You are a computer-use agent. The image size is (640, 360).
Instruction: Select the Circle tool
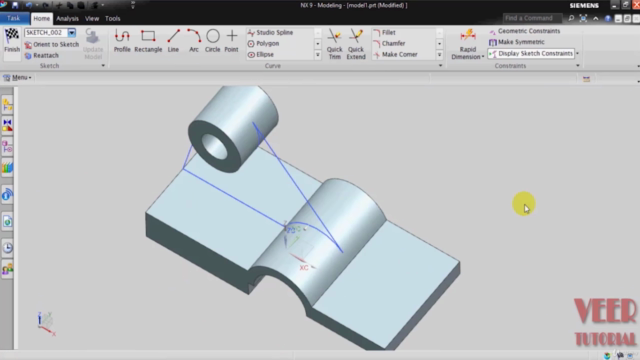click(x=213, y=41)
